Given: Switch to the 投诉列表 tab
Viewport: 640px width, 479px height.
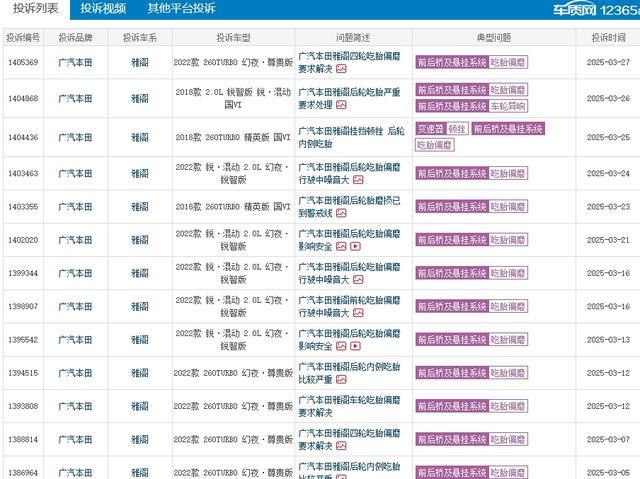Looking at the screenshot, I should tap(36, 9).
